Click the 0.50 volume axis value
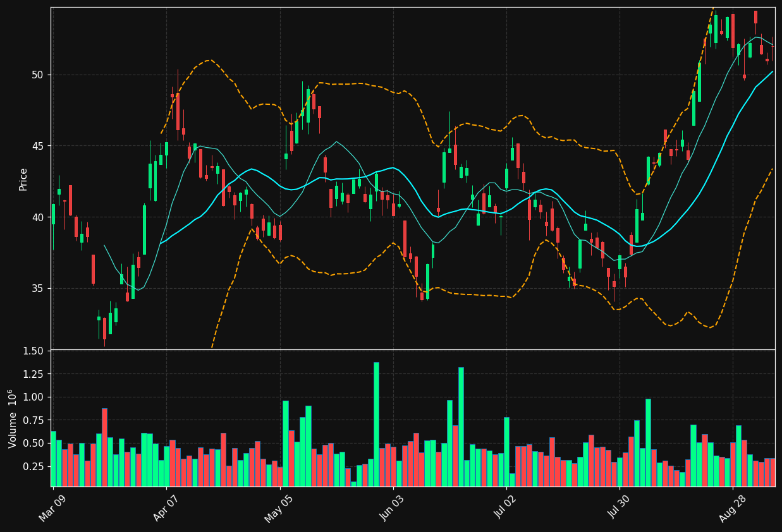 tap(33, 444)
